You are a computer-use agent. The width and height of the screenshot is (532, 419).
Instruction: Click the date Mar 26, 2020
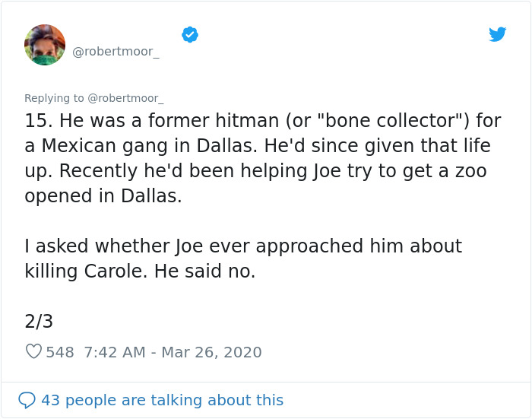(212, 352)
